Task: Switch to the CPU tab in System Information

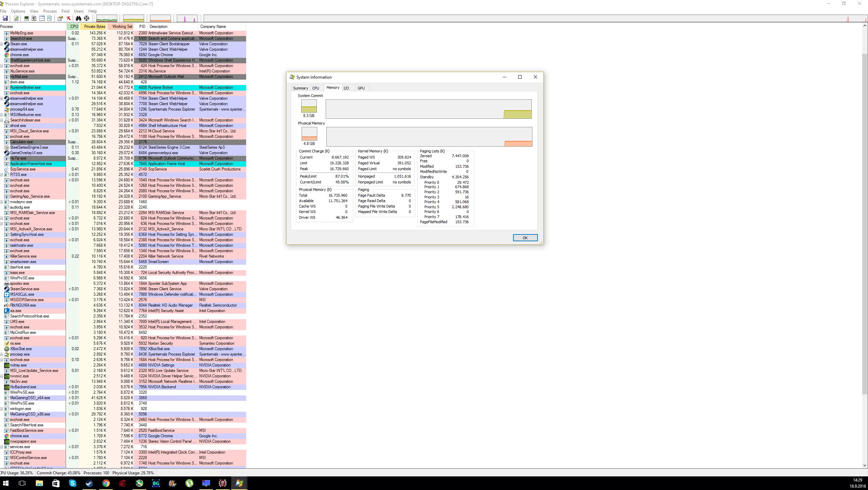Action: pos(316,88)
